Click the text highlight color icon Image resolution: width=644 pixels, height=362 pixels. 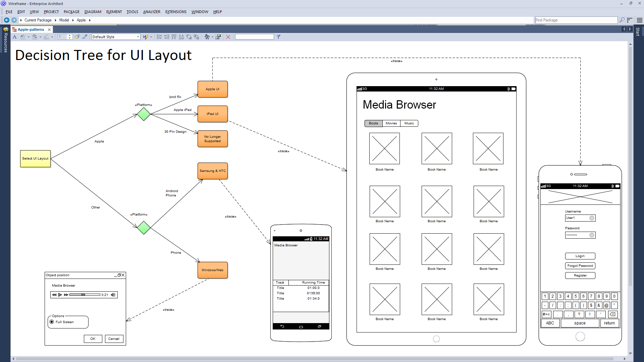[23, 37]
